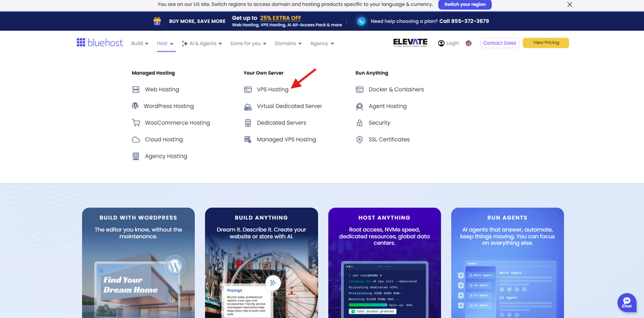Click the AI sparkle icon beside AI & Agents

coord(185,43)
